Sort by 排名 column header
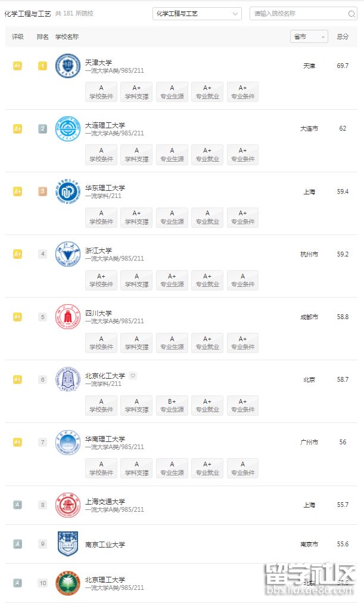 (x=42, y=36)
